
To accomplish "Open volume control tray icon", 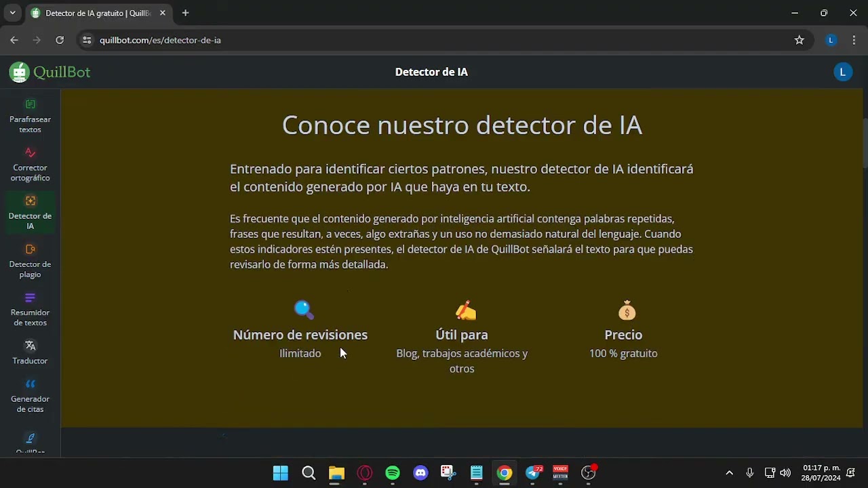I will (x=785, y=473).
